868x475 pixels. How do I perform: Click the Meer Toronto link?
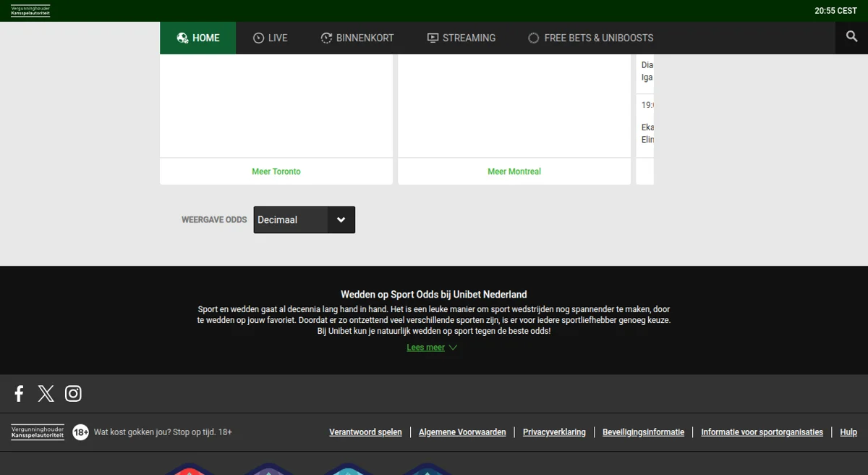tap(276, 172)
